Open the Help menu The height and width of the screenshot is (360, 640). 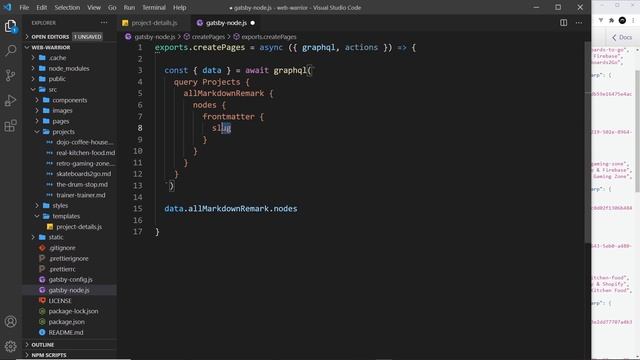180,7
